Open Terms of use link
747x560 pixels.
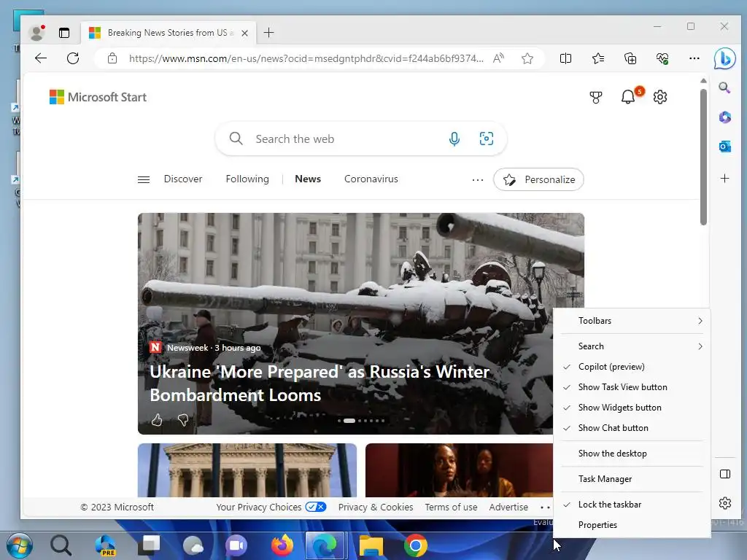[x=451, y=507]
